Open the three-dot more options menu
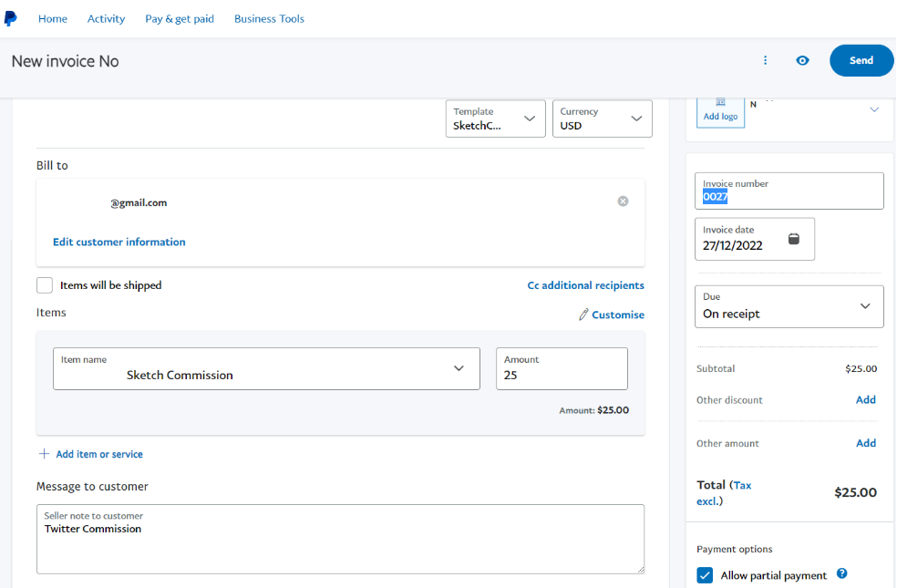 766,60
